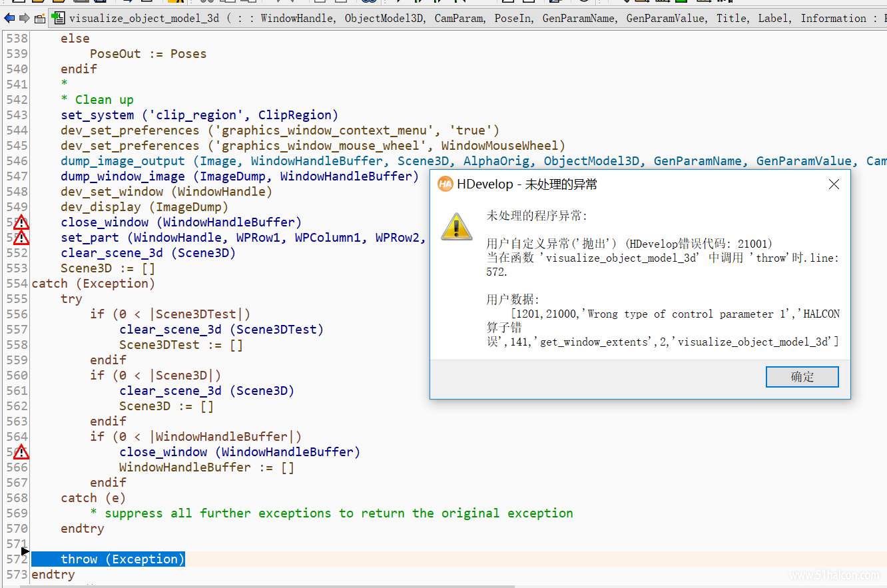The image size is (887, 588).
Task: Click the clear_scene_3d (Scene3D) line 552
Action: coord(148,253)
